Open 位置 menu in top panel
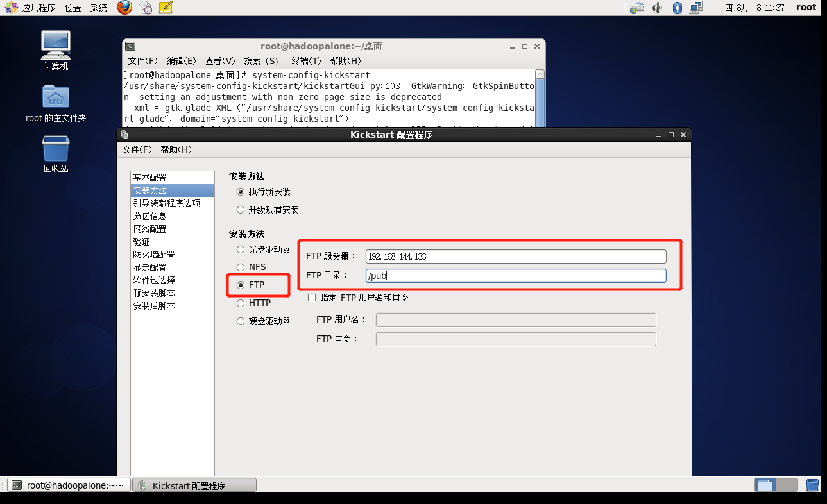This screenshot has height=504, width=827. click(x=72, y=8)
